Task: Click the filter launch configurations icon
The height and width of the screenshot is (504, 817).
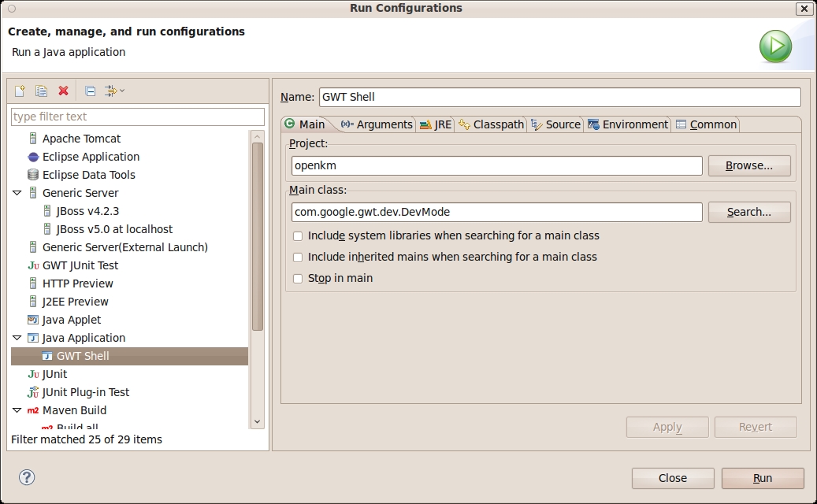Action: (x=110, y=91)
